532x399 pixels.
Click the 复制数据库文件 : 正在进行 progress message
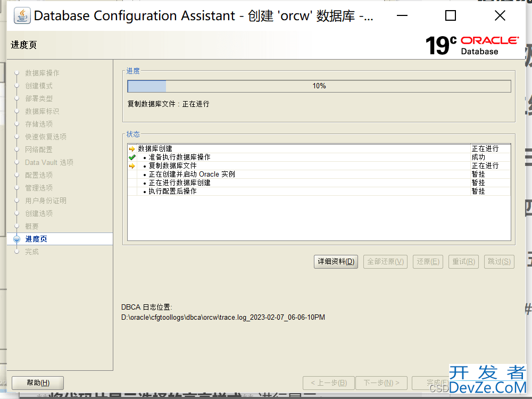click(x=168, y=104)
